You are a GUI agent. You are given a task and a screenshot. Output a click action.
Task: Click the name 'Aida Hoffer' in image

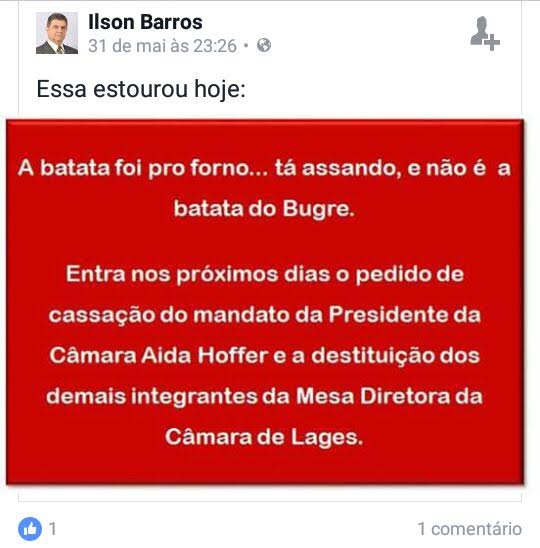coord(205,355)
